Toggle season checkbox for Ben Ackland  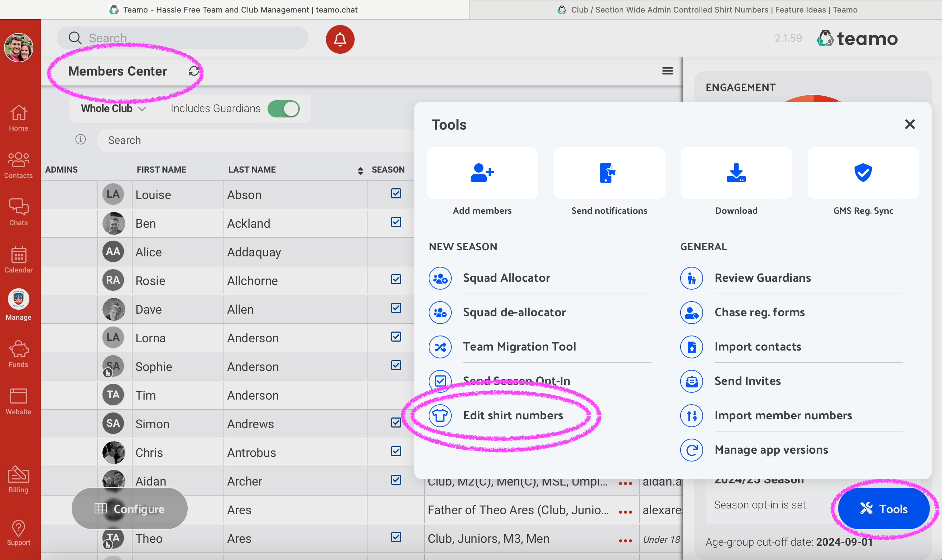[x=396, y=222]
